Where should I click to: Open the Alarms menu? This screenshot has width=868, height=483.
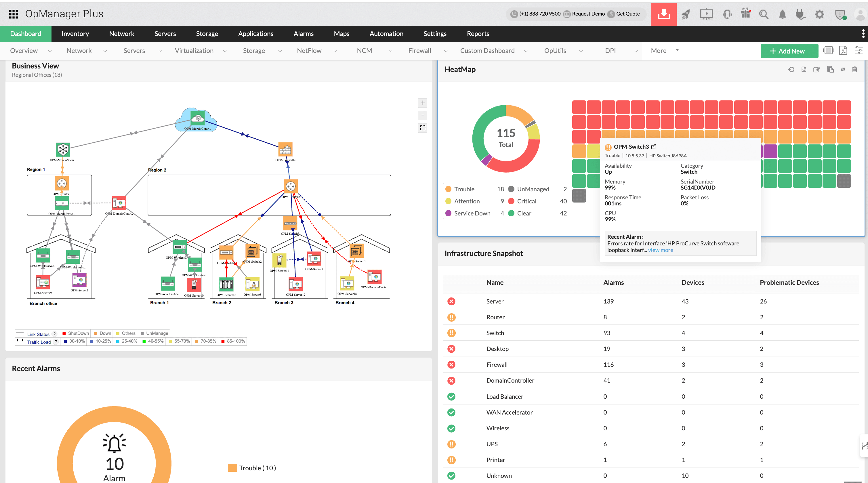[x=303, y=34]
